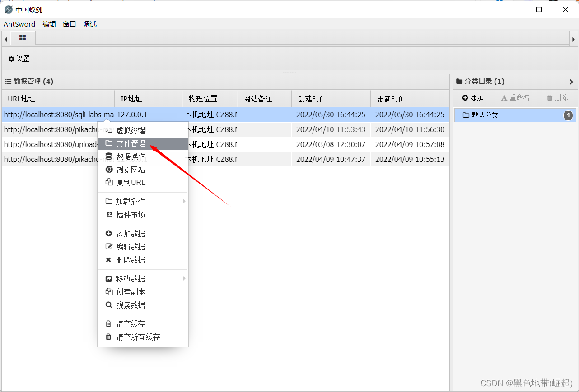Click 浏览网站 to browse the site

pos(131,169)
